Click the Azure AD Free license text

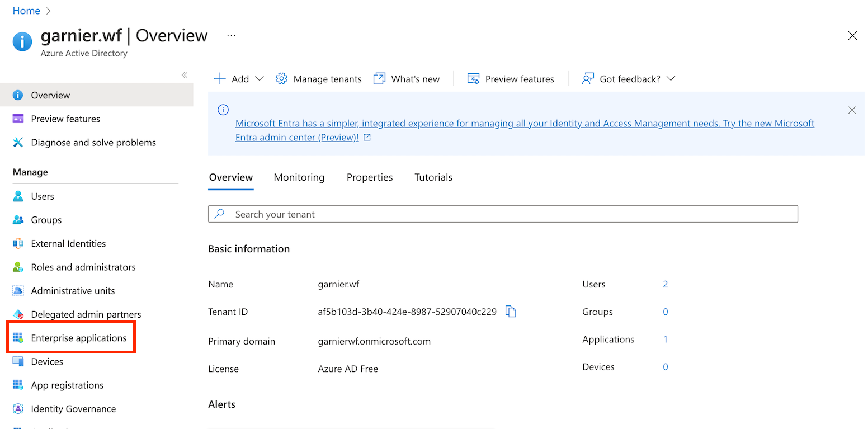click(x=348, y=369)
